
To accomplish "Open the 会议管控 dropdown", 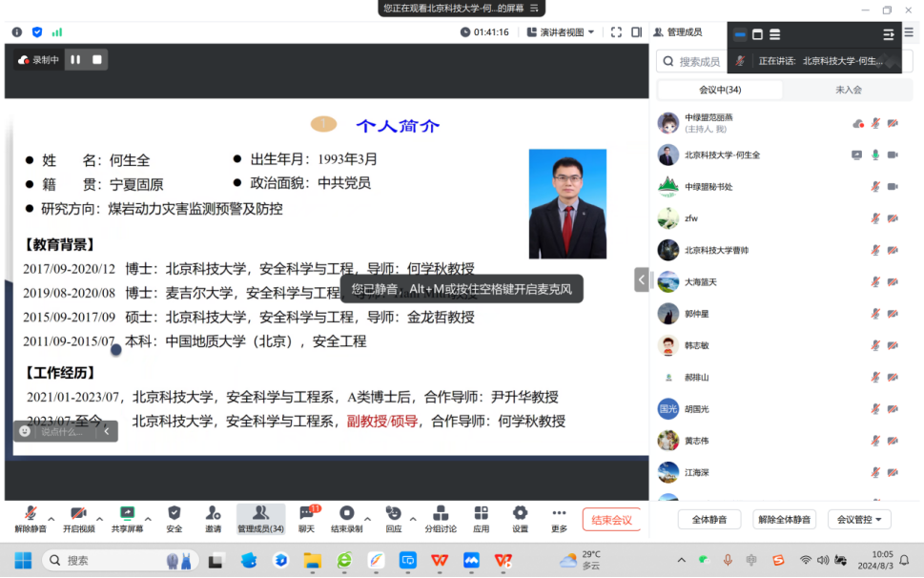I will tap(859, 520).
